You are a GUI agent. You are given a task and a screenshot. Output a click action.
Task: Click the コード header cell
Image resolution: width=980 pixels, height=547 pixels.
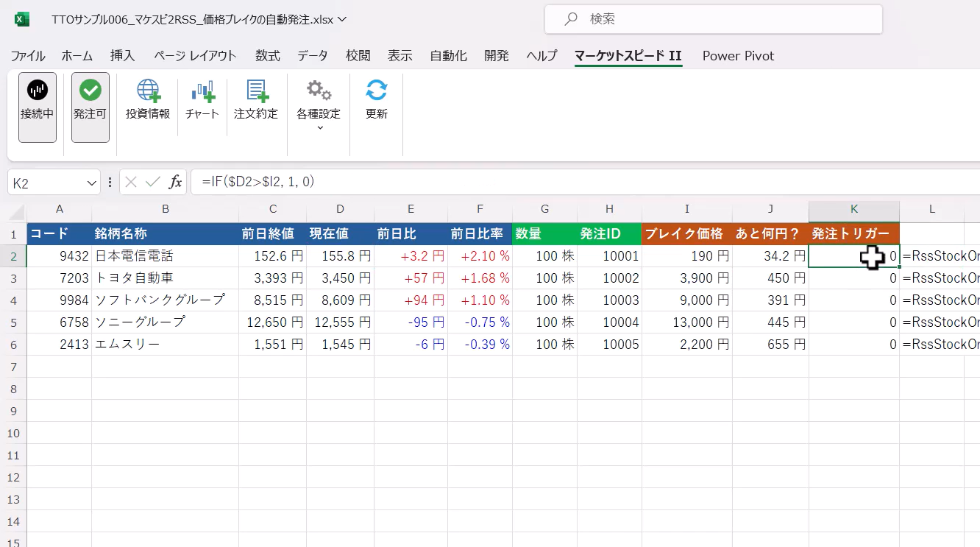[x=60, y=234]
